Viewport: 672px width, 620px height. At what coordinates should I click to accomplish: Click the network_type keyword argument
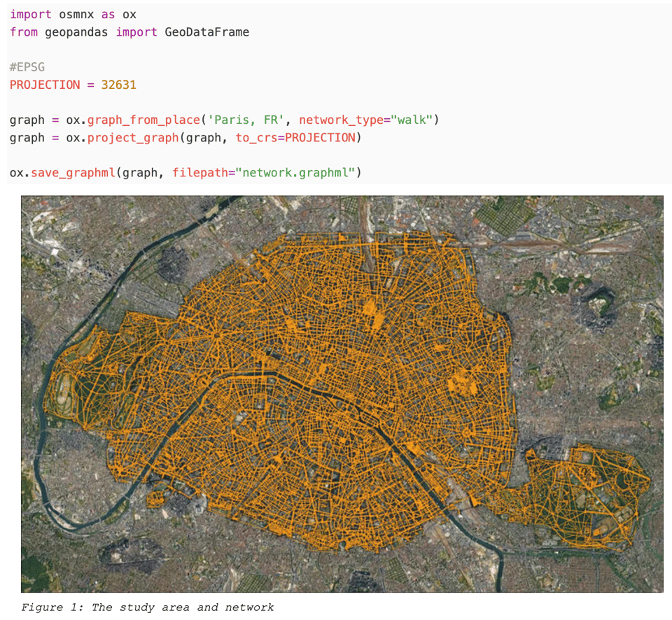coord(340,120)
